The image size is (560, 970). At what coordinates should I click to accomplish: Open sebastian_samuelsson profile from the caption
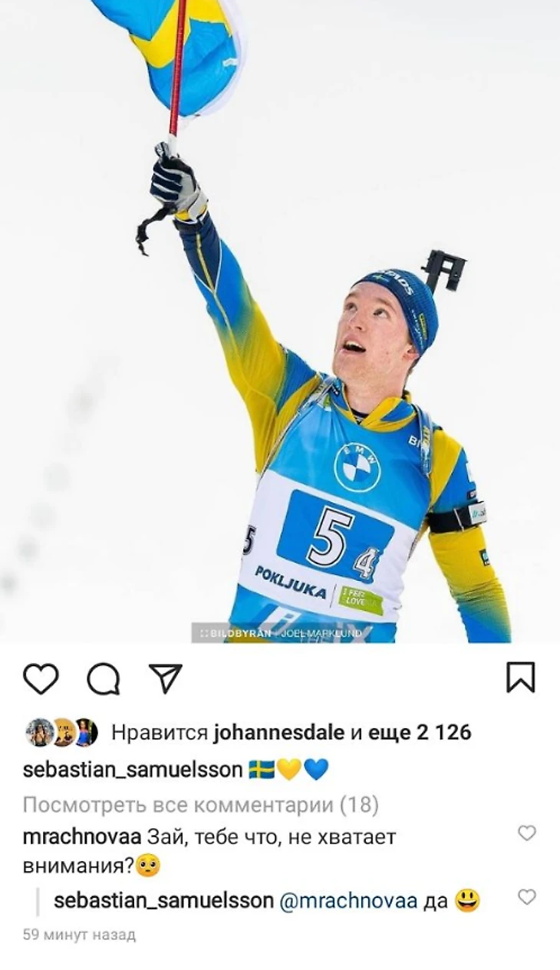[x=132, y=770]
